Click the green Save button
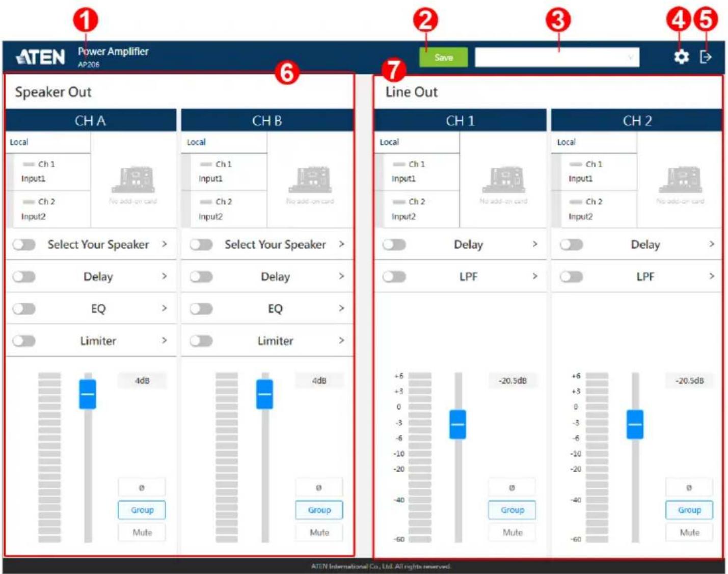728x574 pixels. coord(443,57)
